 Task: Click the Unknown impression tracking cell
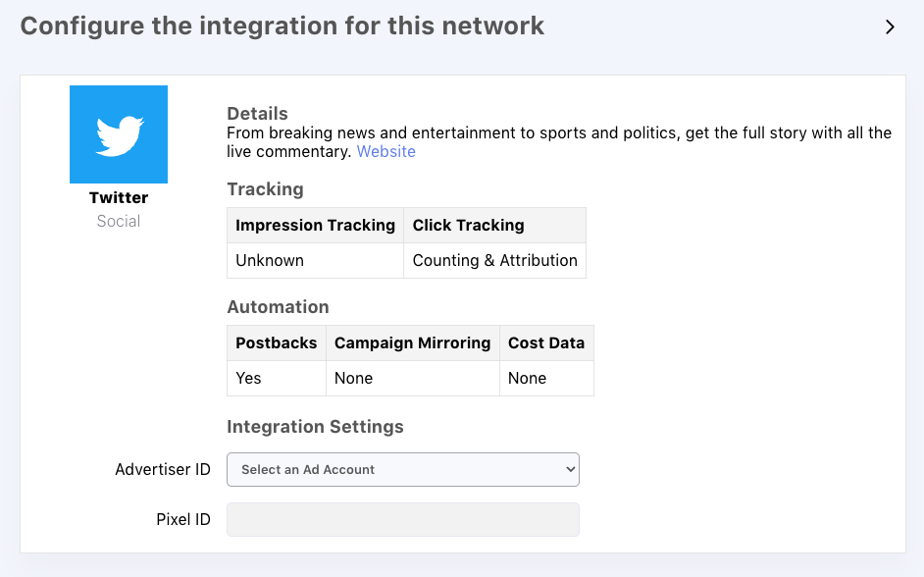click(270, 260)
